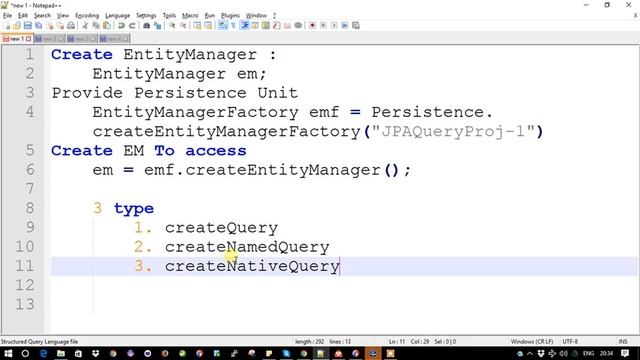Click the Close All toolbar icon

[60, 26]
